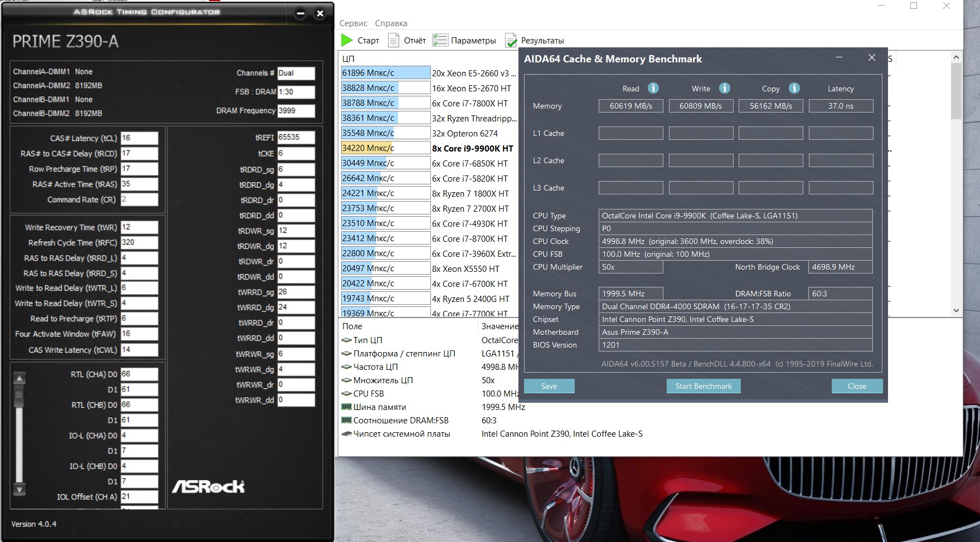Click the info icon beside Copy
The image size is (980, 542).
[794, 88]
